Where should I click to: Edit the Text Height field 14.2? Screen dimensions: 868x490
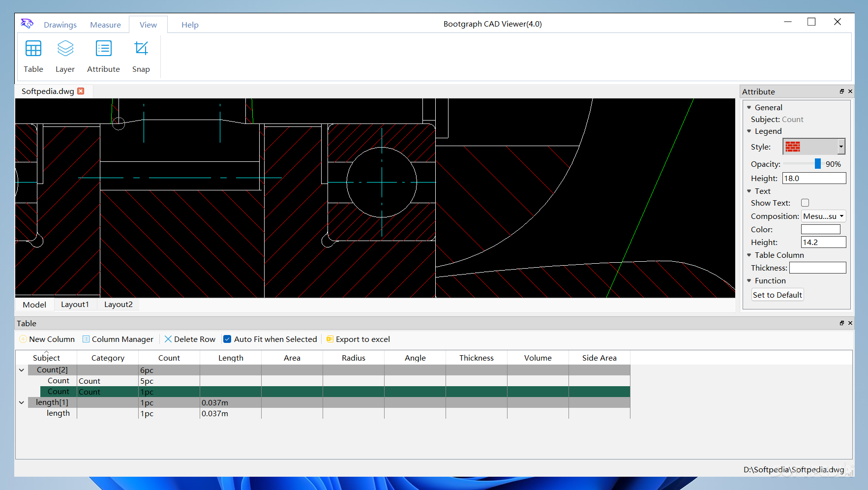pyautogui.click(x=823, y=242)
